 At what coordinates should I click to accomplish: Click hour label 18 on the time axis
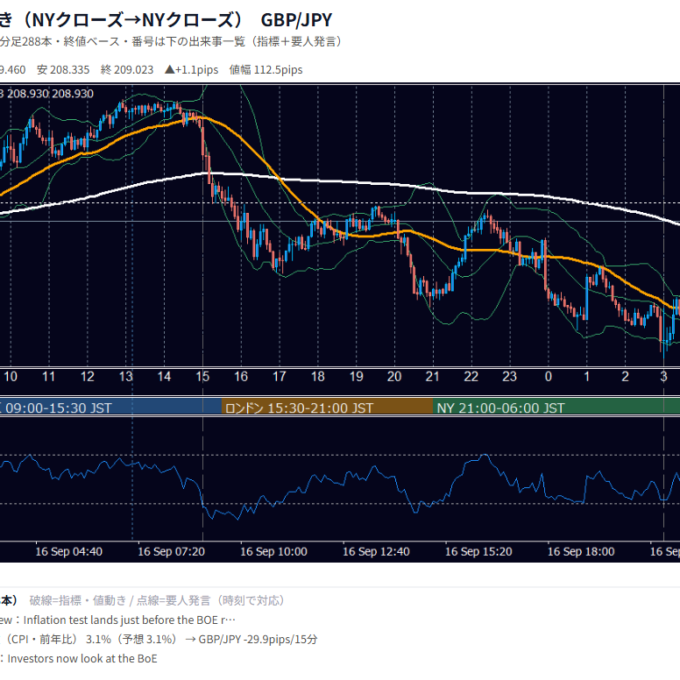pos(318,376)
